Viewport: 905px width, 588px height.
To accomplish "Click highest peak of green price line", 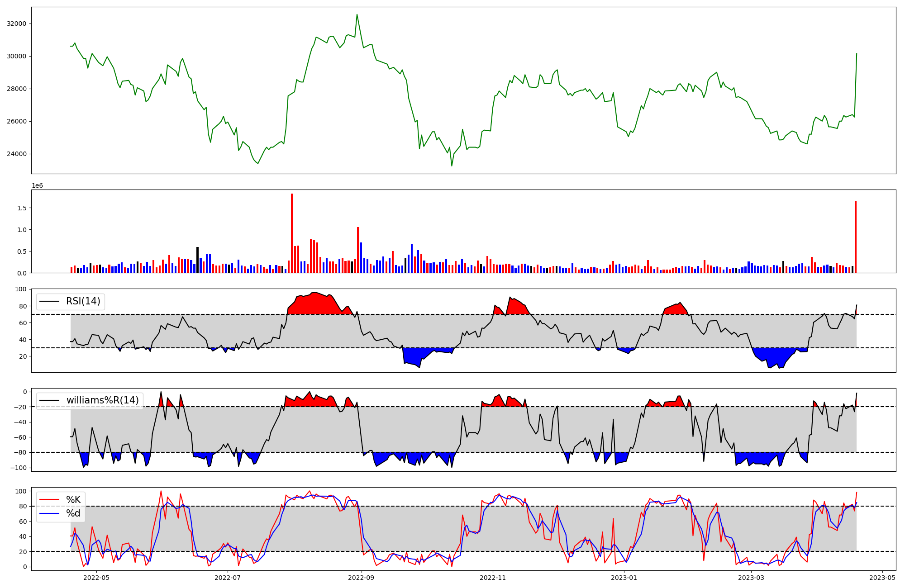I will pyautogui.click(x=357, y=15).
